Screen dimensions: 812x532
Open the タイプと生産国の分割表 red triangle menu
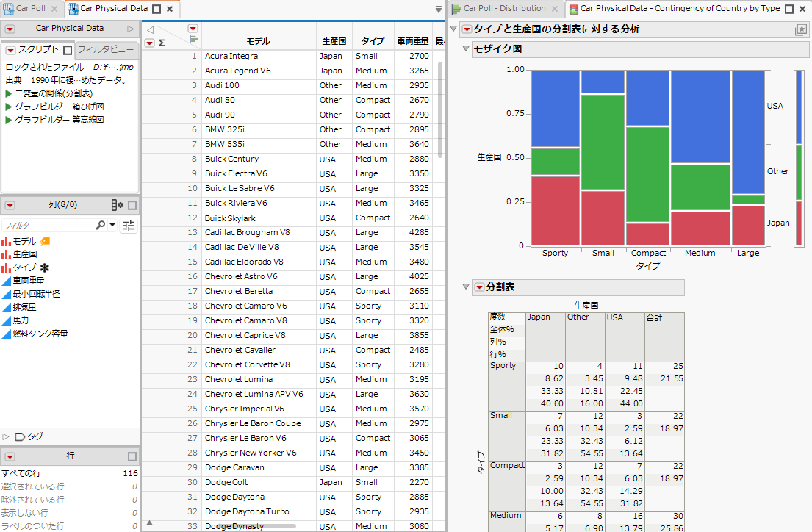tap(467, 29)
